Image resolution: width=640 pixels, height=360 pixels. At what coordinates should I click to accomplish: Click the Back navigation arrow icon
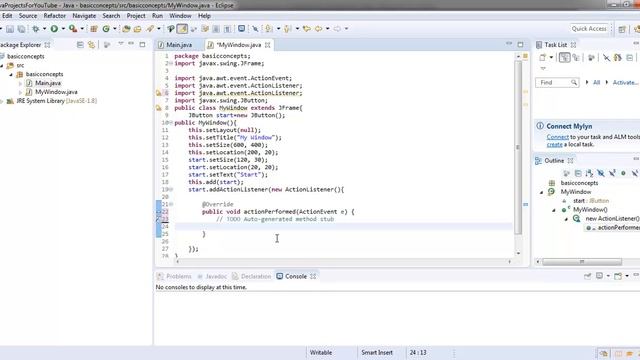318,29
